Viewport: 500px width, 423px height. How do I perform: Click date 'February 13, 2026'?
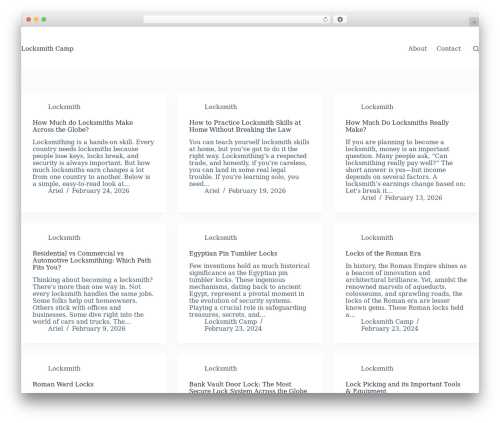(x=413, y=198)
